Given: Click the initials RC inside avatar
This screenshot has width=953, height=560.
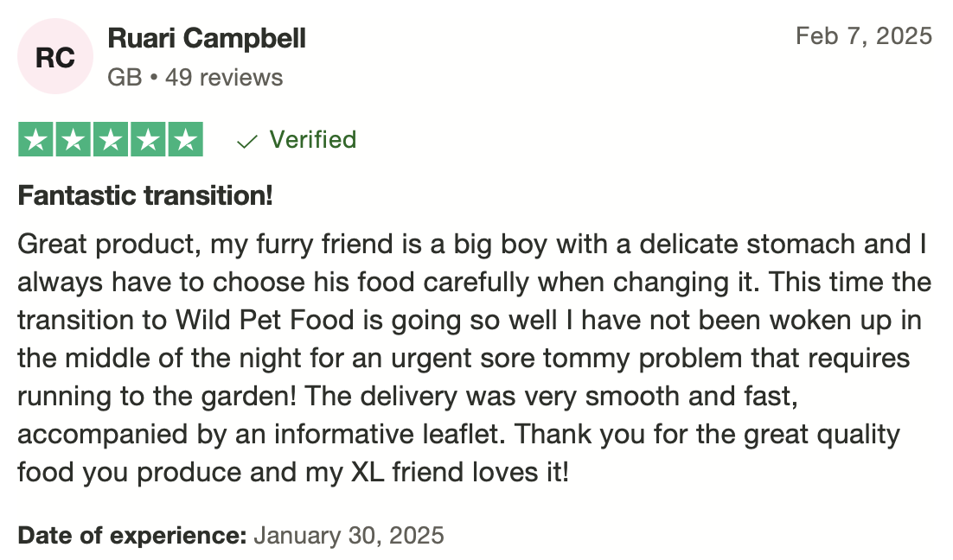Looking at the screenshot, I should point(55,58).
